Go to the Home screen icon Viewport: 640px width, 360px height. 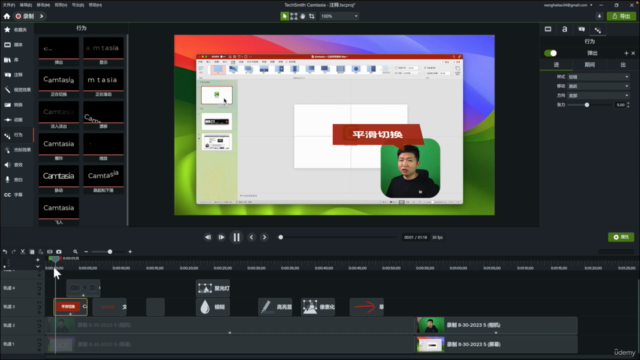(7, 16)
